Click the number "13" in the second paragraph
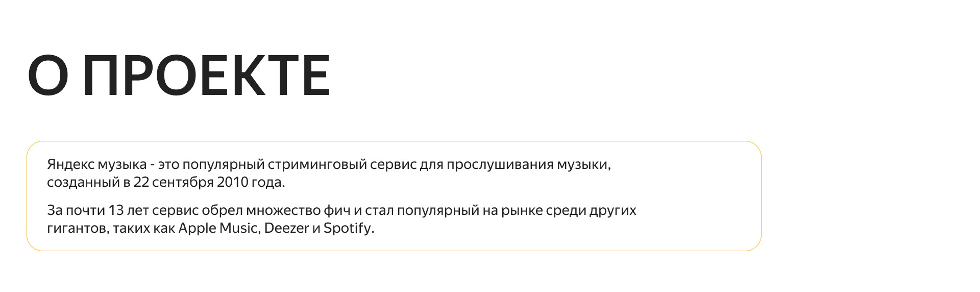The height and width of the screenshot is (292, 980). tap(116, 210)
